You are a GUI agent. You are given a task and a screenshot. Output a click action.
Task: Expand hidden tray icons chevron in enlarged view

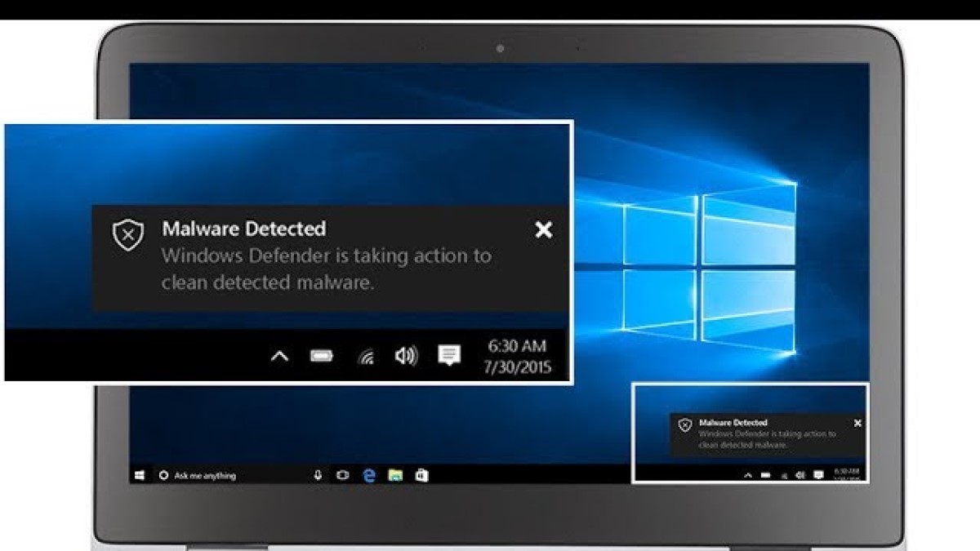tap(279, 356)
